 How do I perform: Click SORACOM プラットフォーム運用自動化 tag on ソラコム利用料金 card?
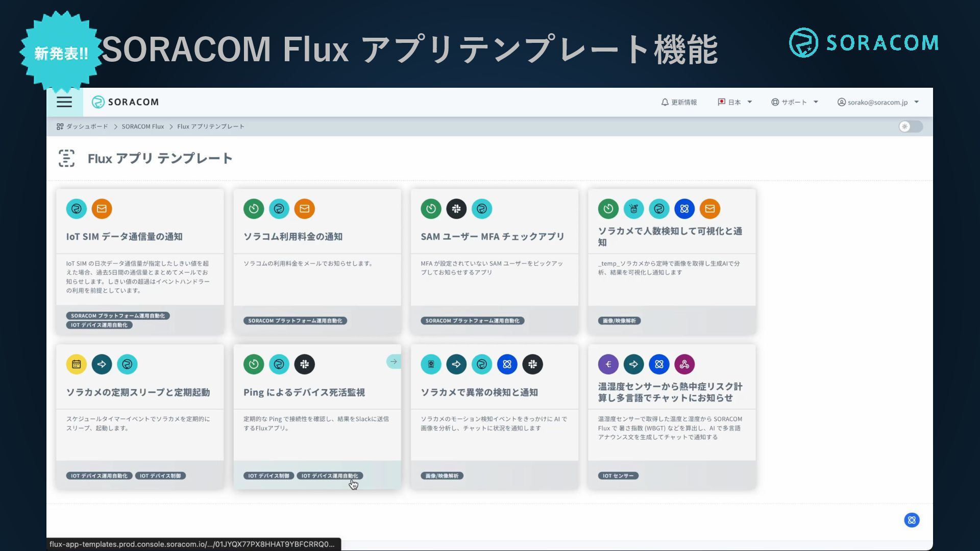coord(295,321)
